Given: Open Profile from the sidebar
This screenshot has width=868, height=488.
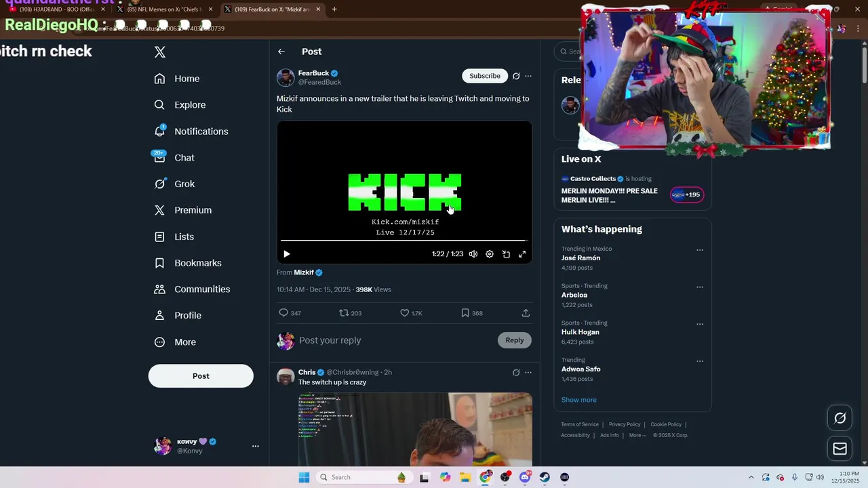Looking at the screenshot, I should coord(178,315).
